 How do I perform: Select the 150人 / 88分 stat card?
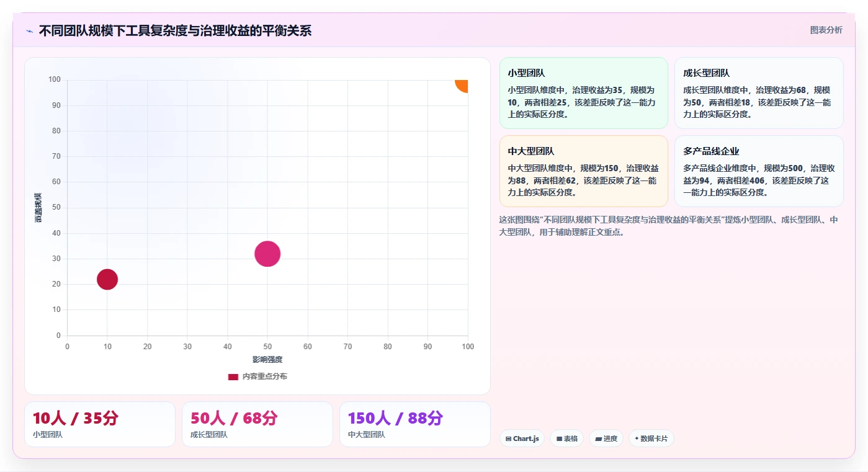tap(415, 424)
